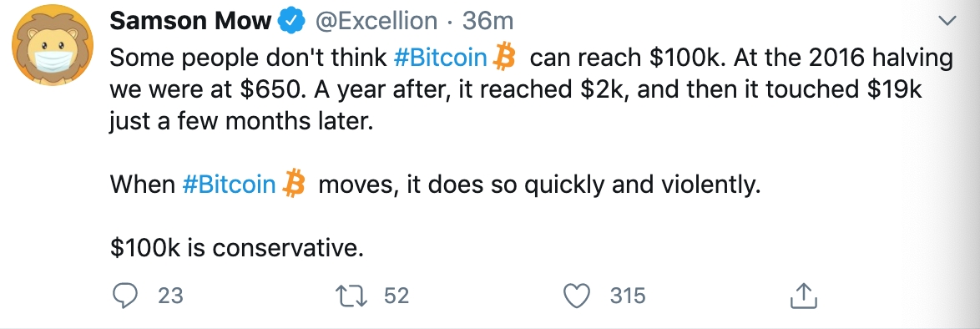Open the #Bitcoin hashtag in the 'When' sentence
Screen dimensions: 980x329
tap(230, 184)
